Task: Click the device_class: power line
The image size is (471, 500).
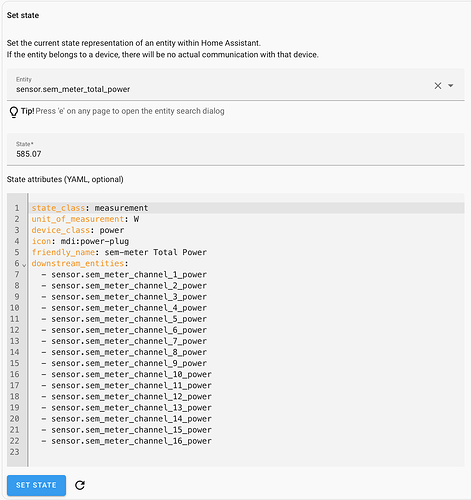Action: coord(78,230)
